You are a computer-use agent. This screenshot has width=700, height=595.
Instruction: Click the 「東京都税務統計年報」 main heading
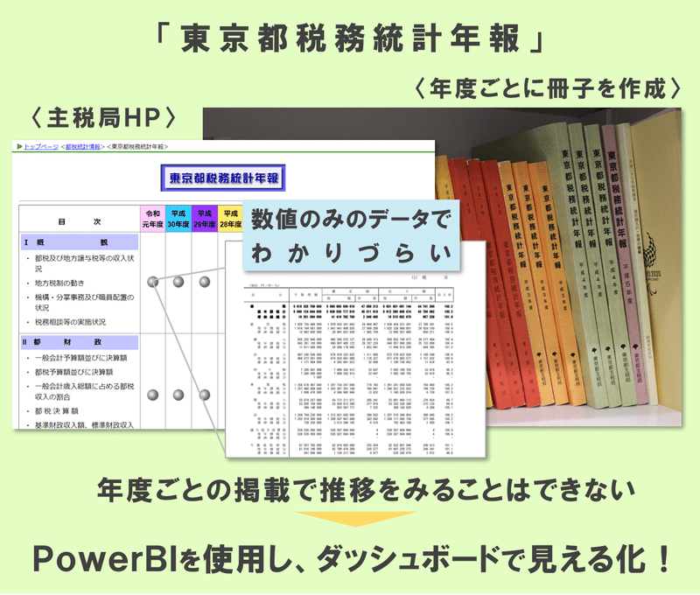tap(350, 38)
